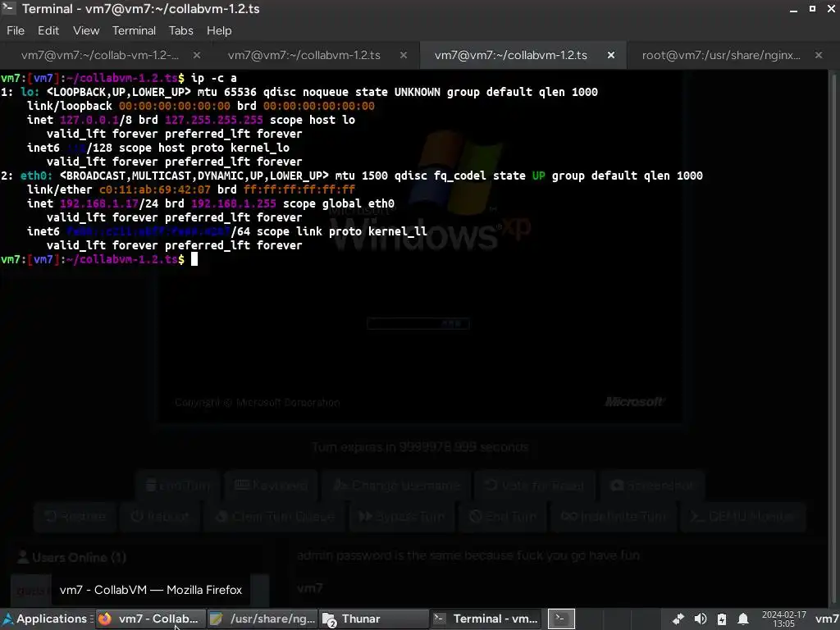Viewport: 840px width, 630px height.
Task: Open the File menu
Action: point(16,30)
